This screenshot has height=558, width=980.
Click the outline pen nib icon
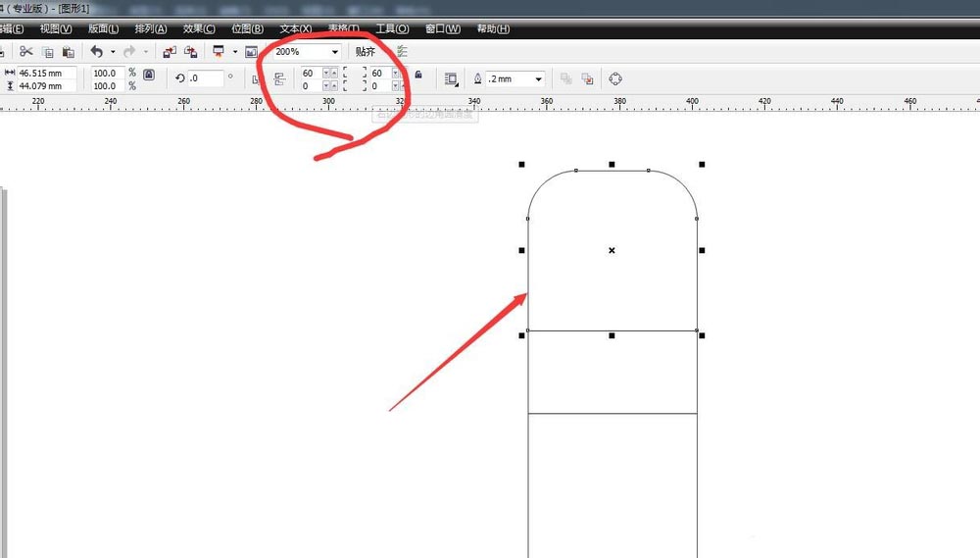click(477, 78)
